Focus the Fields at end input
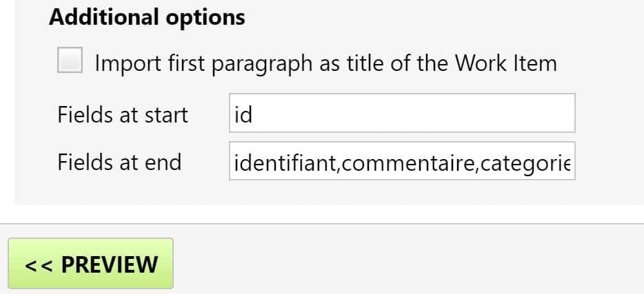The image size is (644, 294). pyautogui.click(x=401, y=162)
